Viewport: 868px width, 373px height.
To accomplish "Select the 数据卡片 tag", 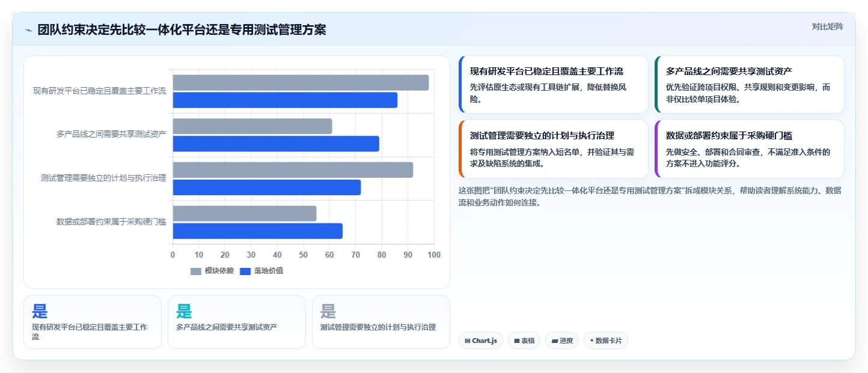I will click(x=605, y=341).
